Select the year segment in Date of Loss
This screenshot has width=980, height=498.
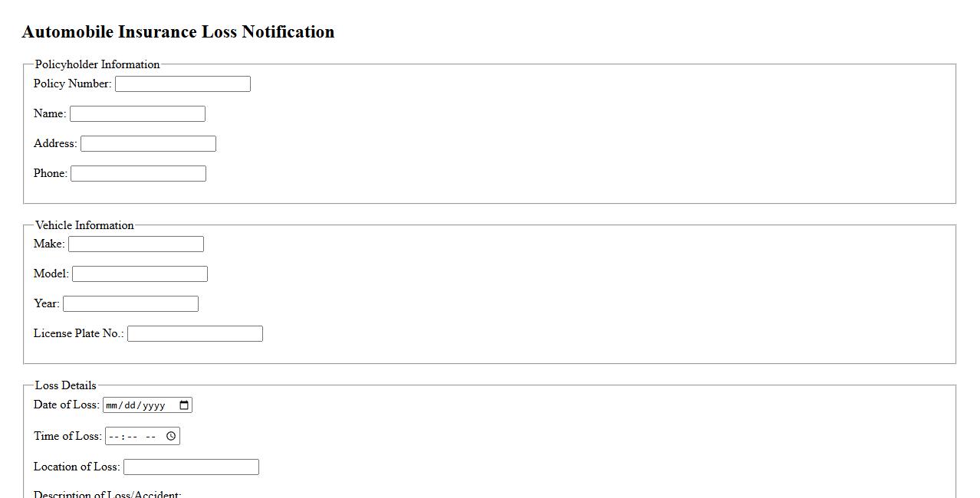pos(153,405)
